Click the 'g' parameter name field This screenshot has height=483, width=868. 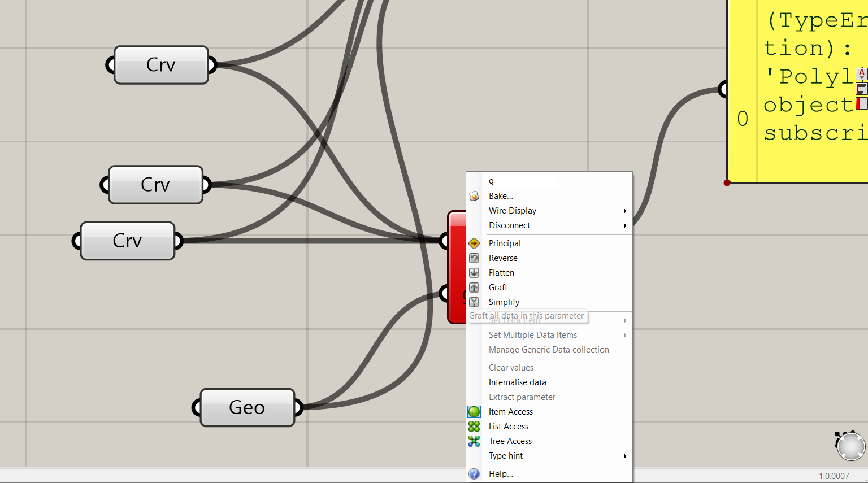(x=522, y=181)
